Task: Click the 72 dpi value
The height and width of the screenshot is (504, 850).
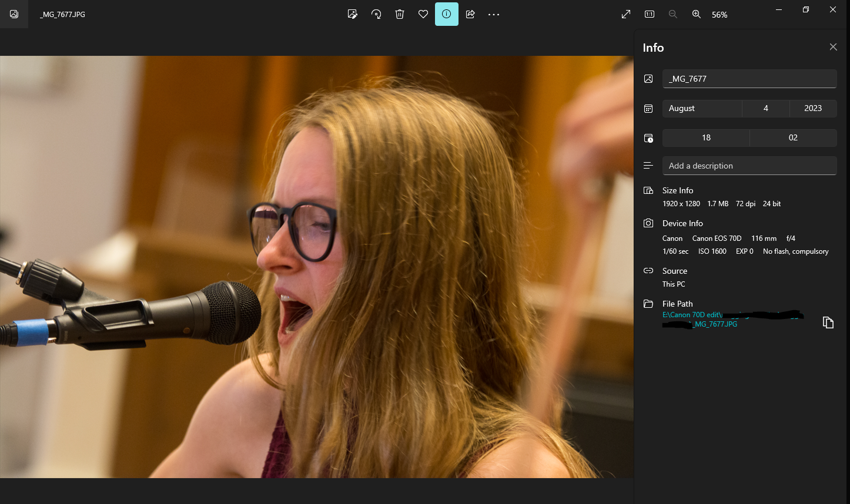Action: click(746, 204)
